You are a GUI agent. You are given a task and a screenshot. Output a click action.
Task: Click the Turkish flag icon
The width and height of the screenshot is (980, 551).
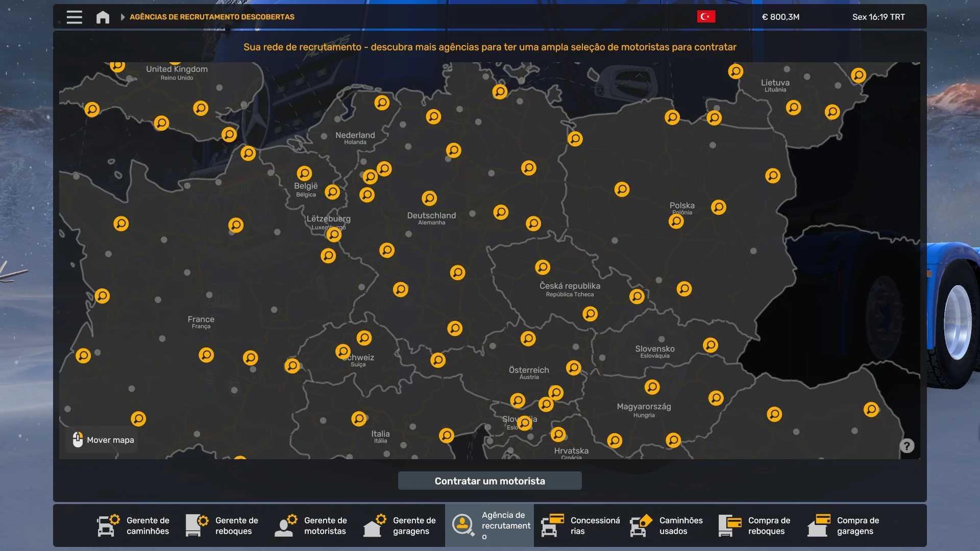[x=706, y=17]
